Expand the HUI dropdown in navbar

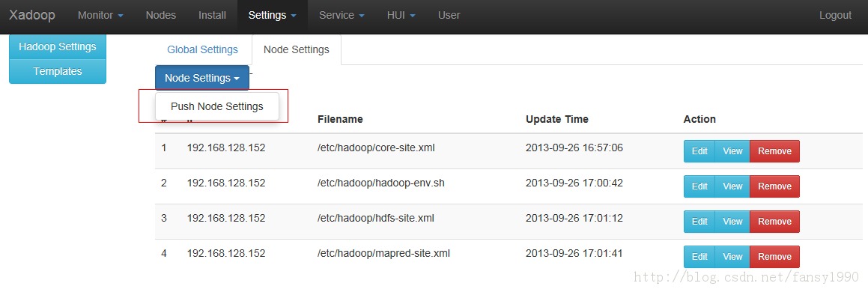click(x=401, y=16)
